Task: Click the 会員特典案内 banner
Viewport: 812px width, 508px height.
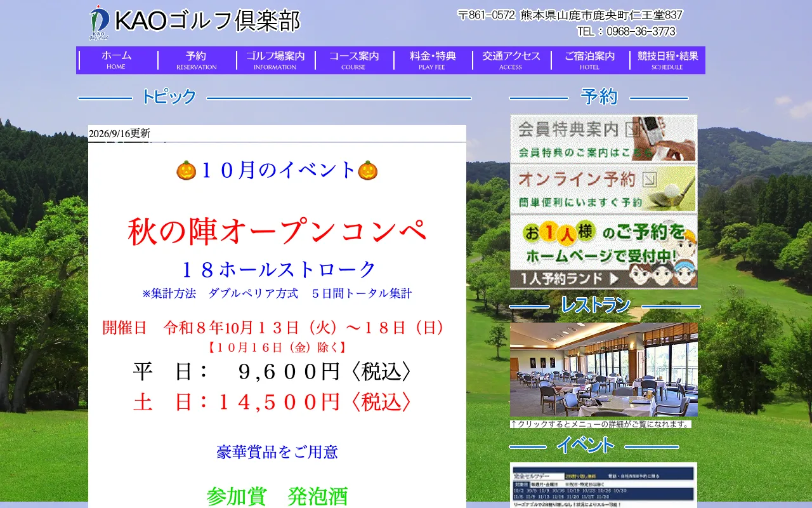Action: click(604, 138)
